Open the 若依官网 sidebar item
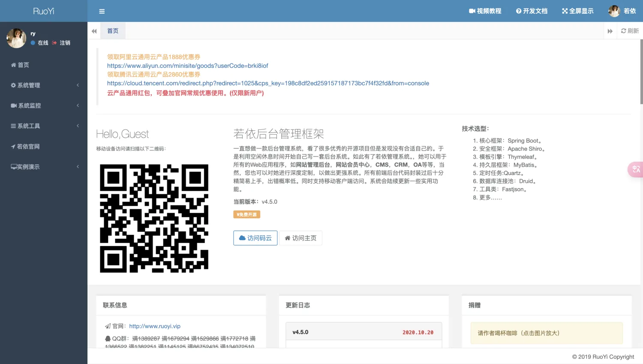 [x=44, y=147]
